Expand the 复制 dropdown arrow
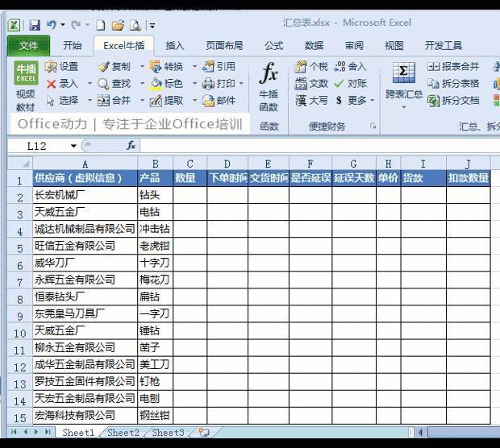The height and width of the screenshot is (448, 500). 142,67
